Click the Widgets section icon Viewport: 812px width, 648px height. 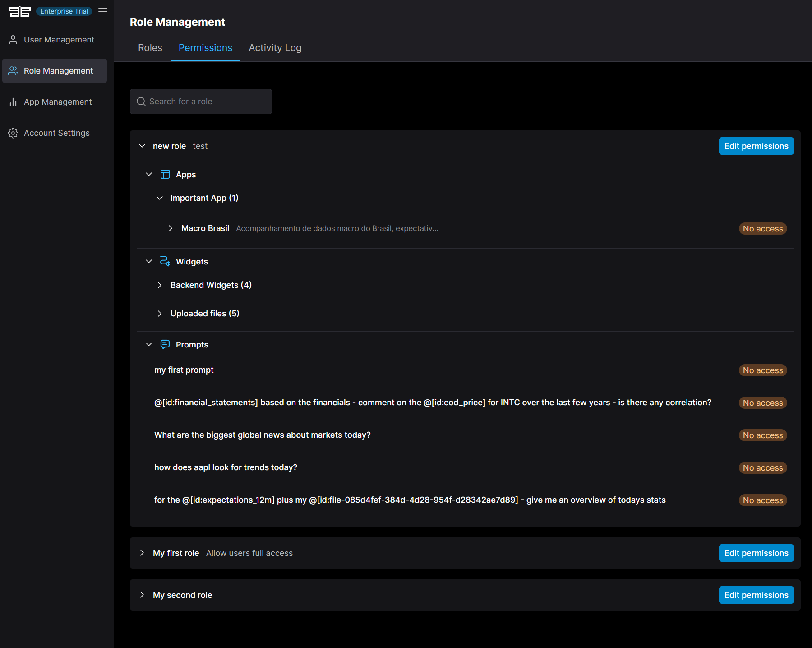pos(165,261)
